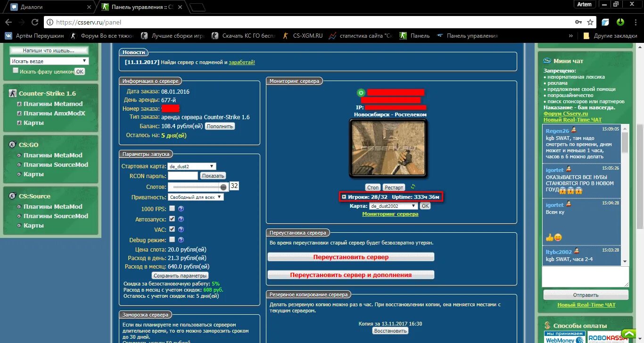The width and height of the screenshot is (644, 343).
Task: Bookmark this page with the star icon
Action: tap(590, 22)
